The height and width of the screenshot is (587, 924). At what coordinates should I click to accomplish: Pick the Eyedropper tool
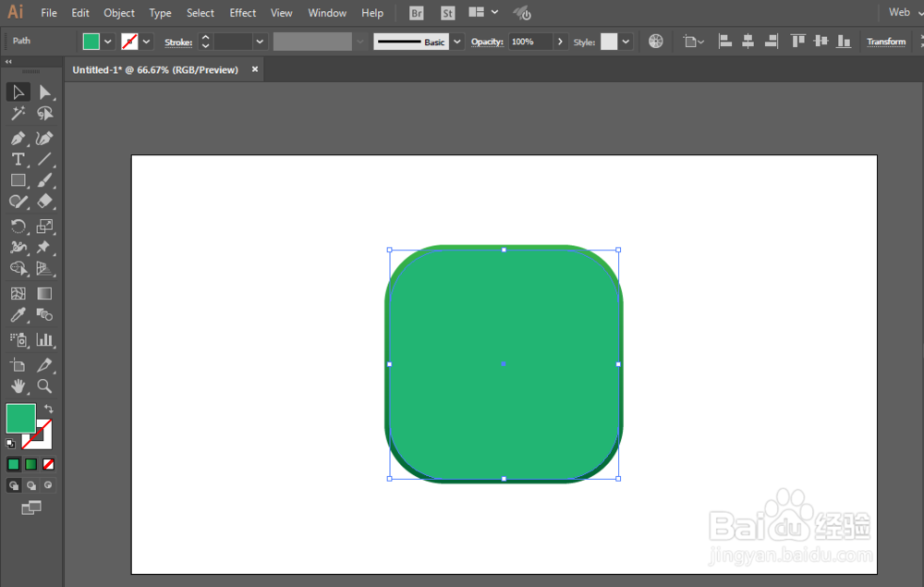pos(18,314)
